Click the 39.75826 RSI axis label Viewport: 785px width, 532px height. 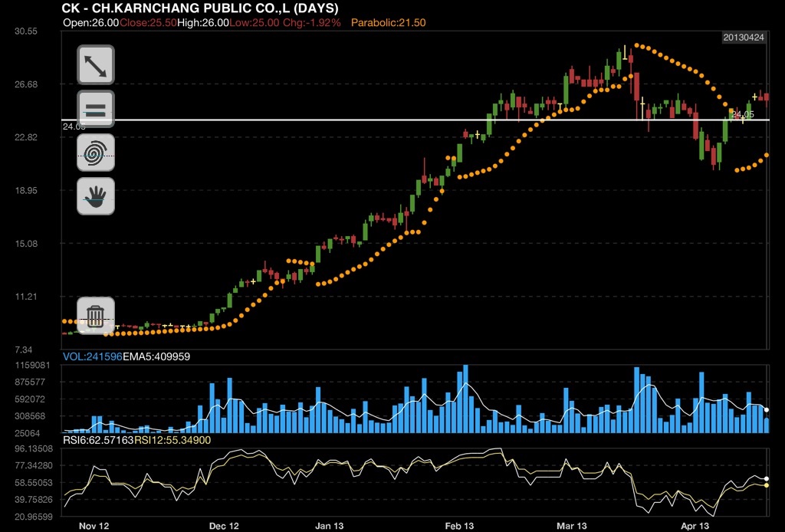click(x=34, y=500)
